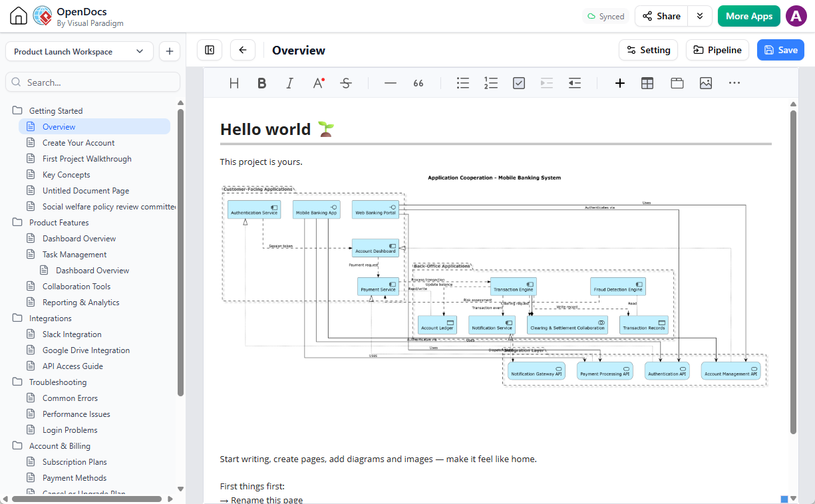The height and width of the screenshot is (504, 815).
Task: Open First Project Walkthrough page
Action: 87,159
